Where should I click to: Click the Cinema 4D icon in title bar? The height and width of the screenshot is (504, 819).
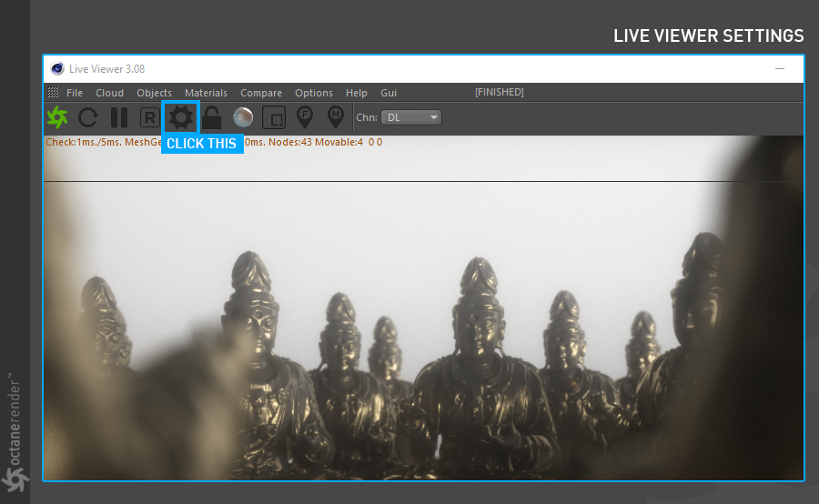(x=57, y=68)
